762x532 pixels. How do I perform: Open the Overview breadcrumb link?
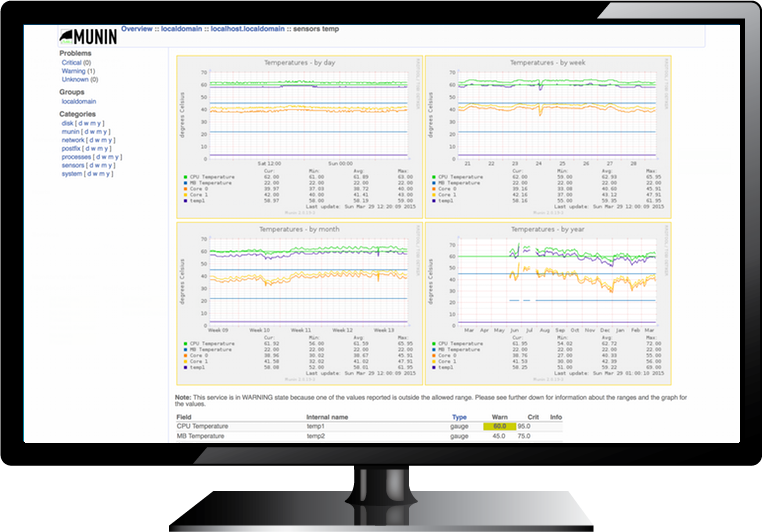pyautogui.click(x=137, y=29)
